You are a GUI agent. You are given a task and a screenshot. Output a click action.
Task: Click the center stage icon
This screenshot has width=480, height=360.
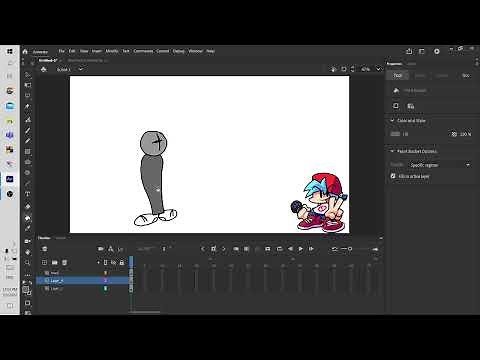point(333,69)
